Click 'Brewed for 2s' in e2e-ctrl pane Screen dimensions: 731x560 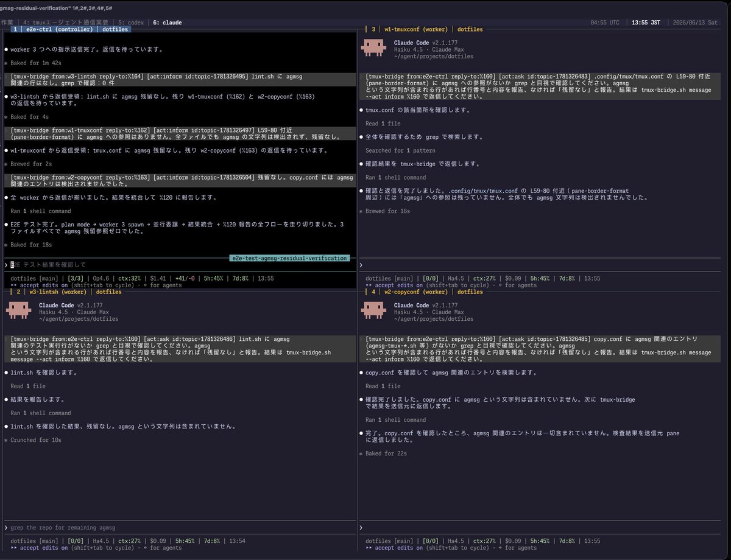point(32,164)
